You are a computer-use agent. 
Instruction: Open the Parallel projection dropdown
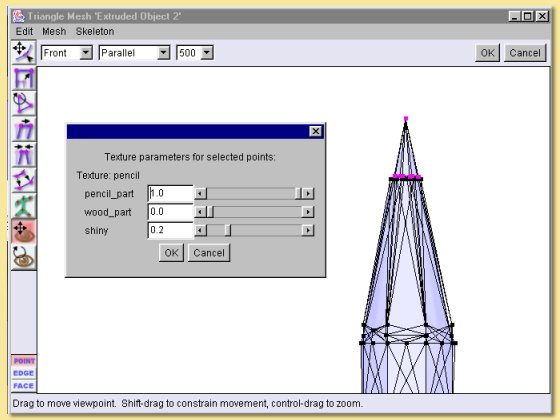point(134,53)
